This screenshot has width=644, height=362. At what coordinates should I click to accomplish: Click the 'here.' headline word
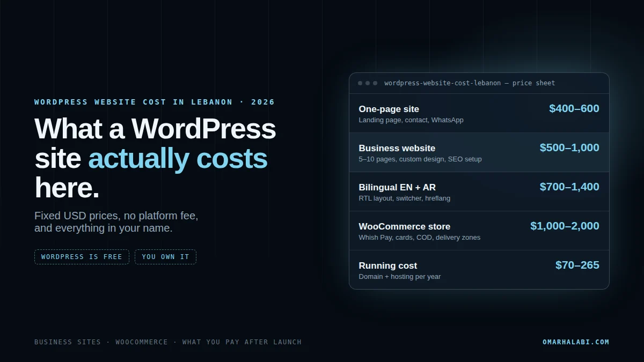pyautogui.click(x=67, y=188)
